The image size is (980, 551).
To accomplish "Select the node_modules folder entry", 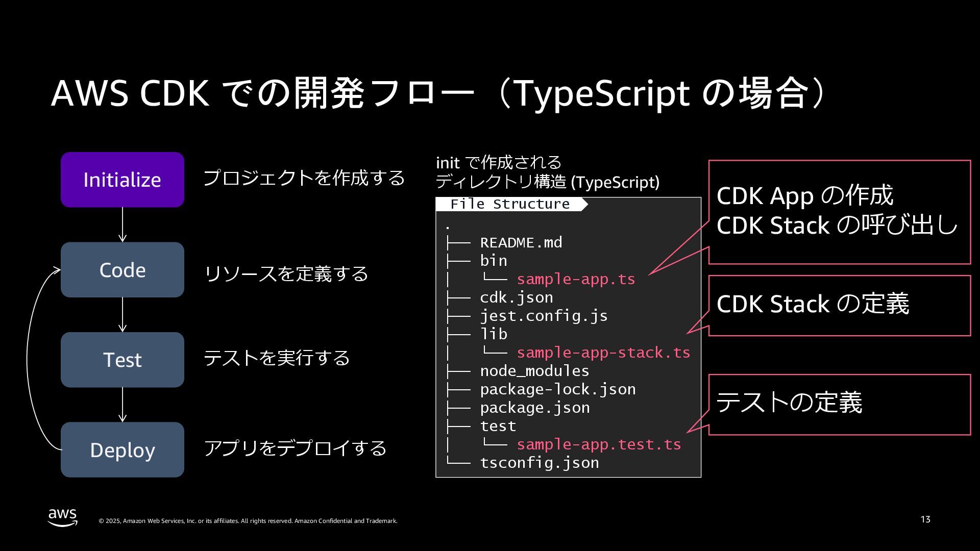I will tap(534, 371).
